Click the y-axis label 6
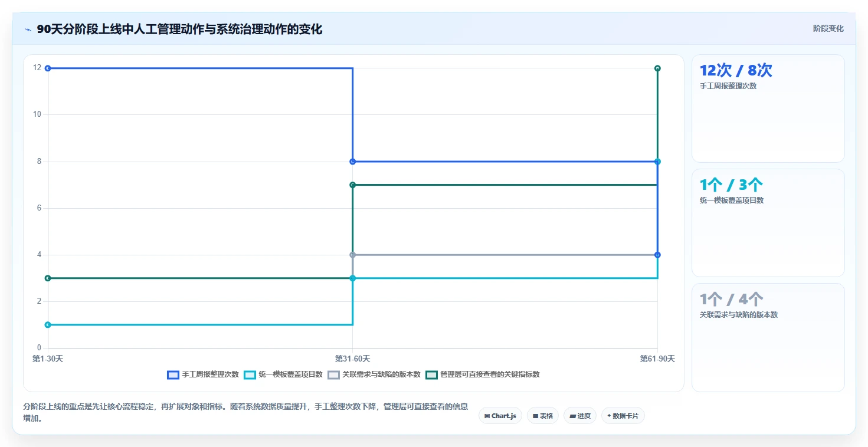 (x=39, y=208)
